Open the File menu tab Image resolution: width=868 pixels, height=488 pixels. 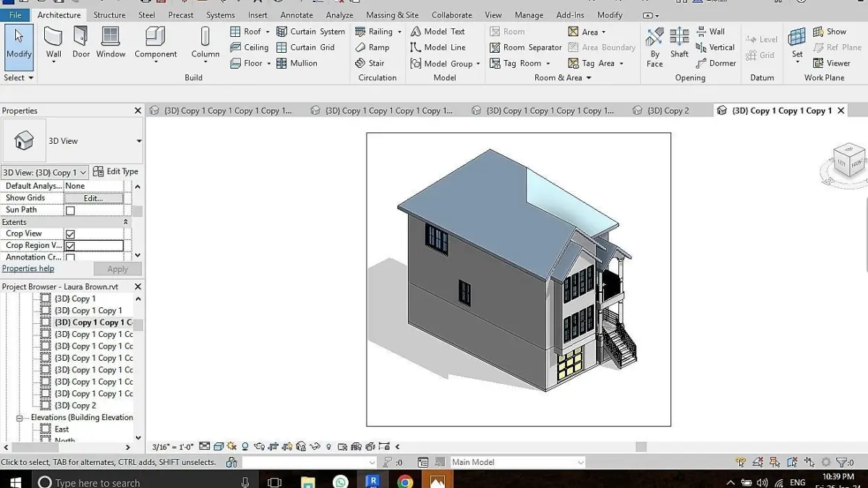tap(15, 14)
